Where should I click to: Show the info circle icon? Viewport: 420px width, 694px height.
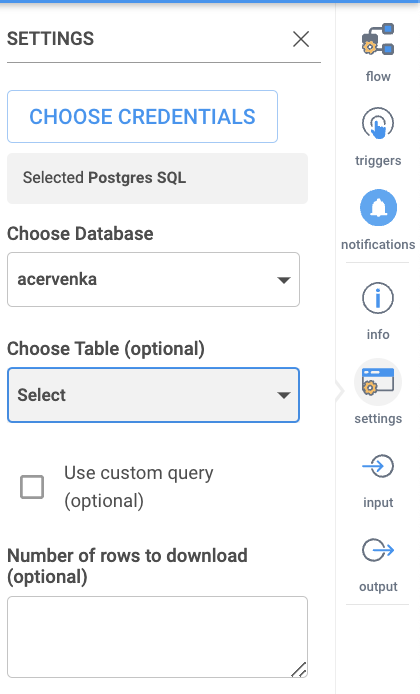[x=378, y=298]
